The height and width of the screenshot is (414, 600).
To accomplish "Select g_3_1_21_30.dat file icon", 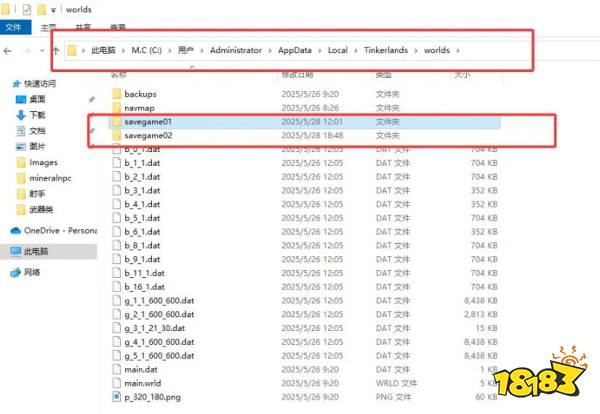I will click(x=117, y=328).
